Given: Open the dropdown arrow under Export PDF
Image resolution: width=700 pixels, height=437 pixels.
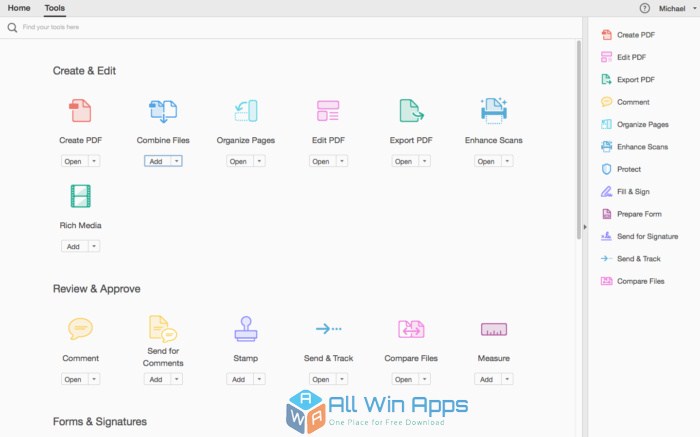Looking at the screenshot, I should 425,161.
